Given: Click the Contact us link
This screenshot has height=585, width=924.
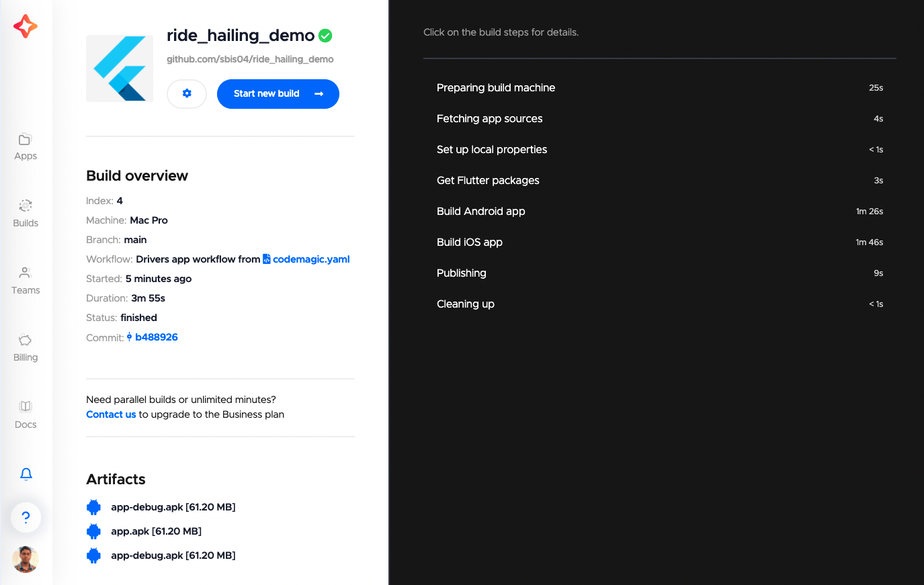Looking at the screenshot, I should tap(111, 414).
